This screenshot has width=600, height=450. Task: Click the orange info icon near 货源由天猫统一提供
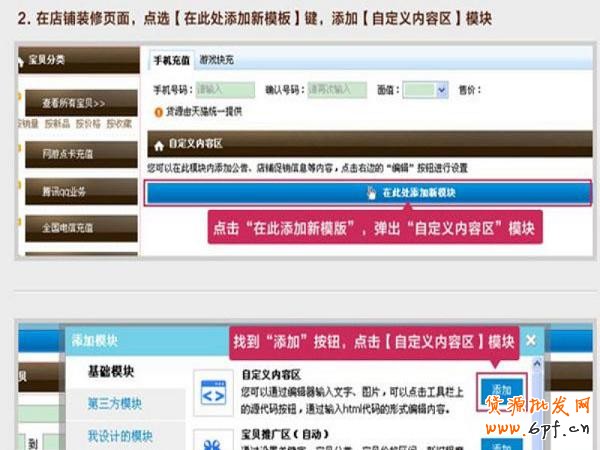point(158,110)
